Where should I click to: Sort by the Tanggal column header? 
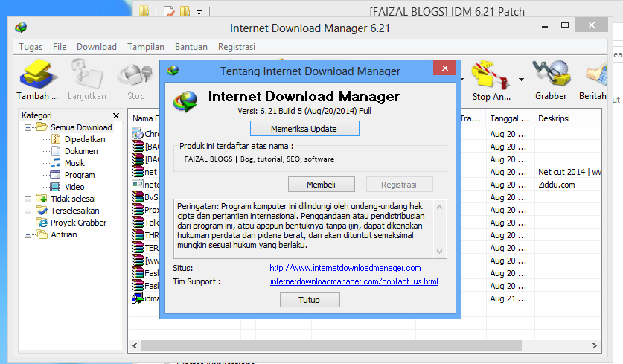(x=510, y=118)
